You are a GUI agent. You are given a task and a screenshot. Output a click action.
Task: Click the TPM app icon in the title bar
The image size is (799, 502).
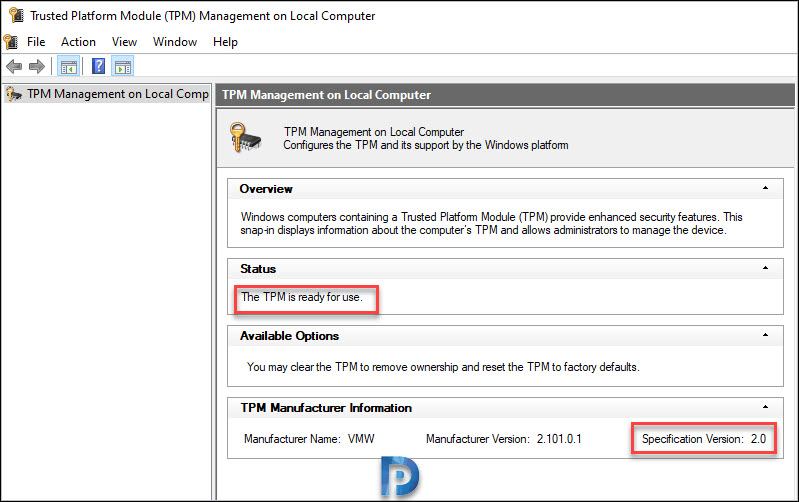16,15
